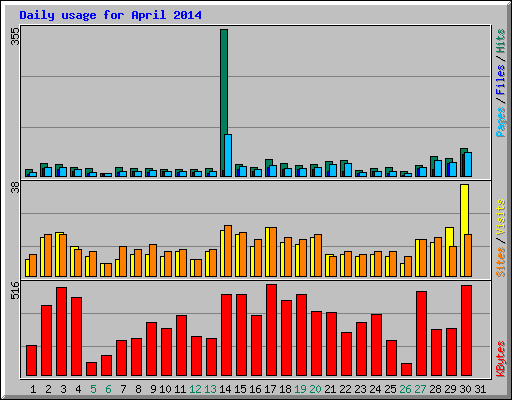Click the day 17 axis label

click(270, 389)
